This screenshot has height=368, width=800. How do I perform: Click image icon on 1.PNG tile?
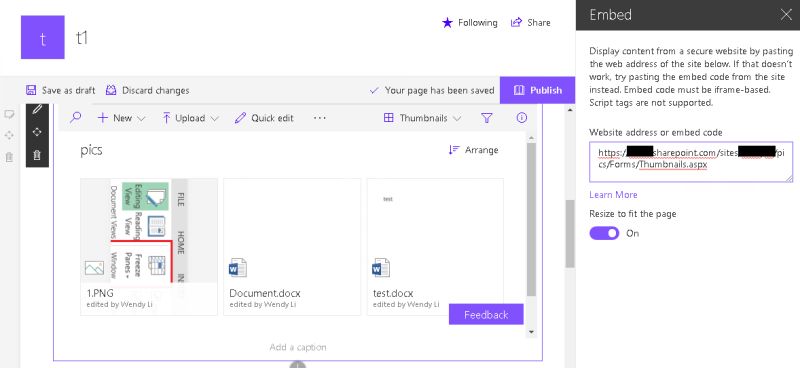click(x=94, y=268)
